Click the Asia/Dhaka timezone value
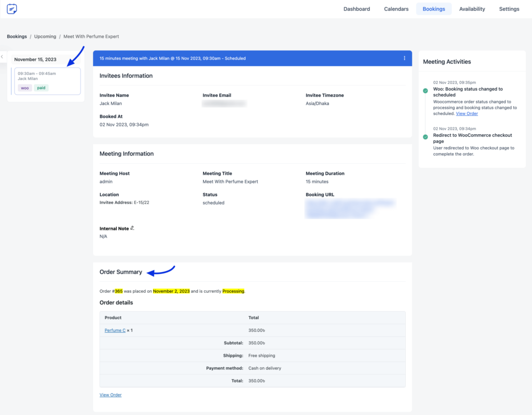Viewport: 532px width, 415px height. [x=317, y=103]
